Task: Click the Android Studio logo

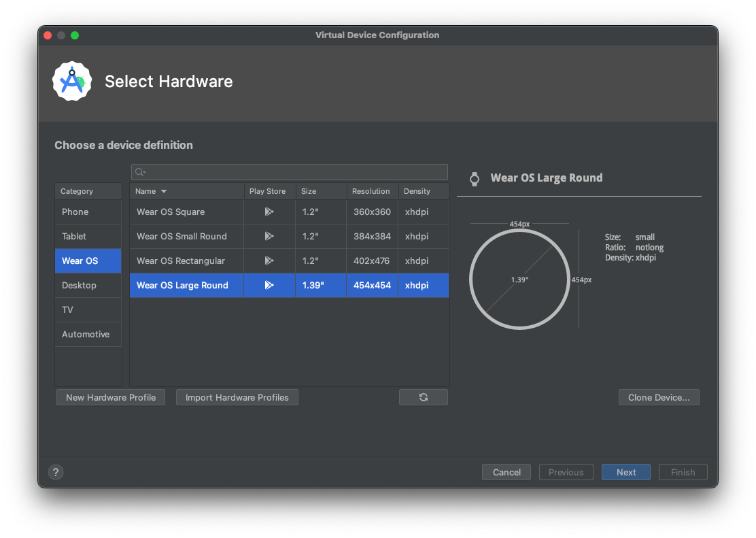Action: pos(72,81)
